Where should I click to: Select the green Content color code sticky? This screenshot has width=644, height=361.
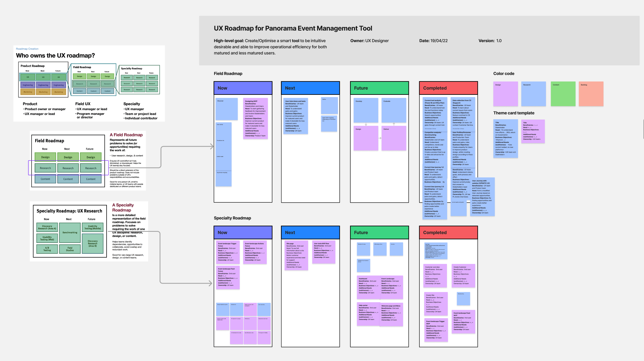(x=563, y=94)
